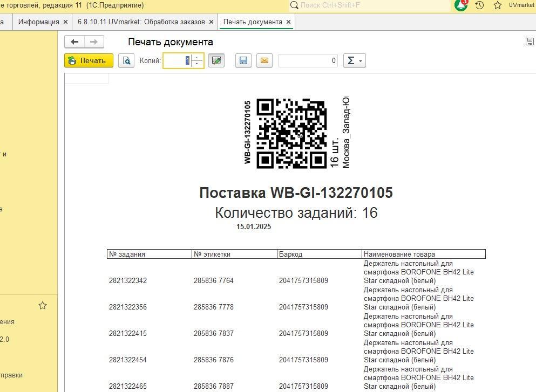
Task: Click the star icon in left sidebar
Action: pyautogui.click(x=43, y=305)
